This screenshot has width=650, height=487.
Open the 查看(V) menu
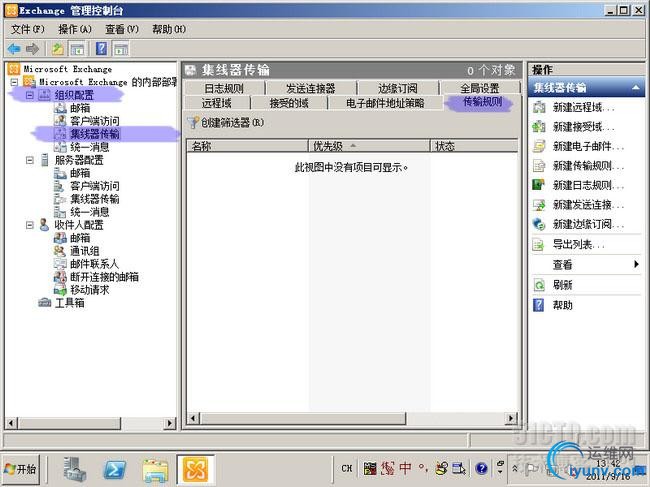click(122, 29)
